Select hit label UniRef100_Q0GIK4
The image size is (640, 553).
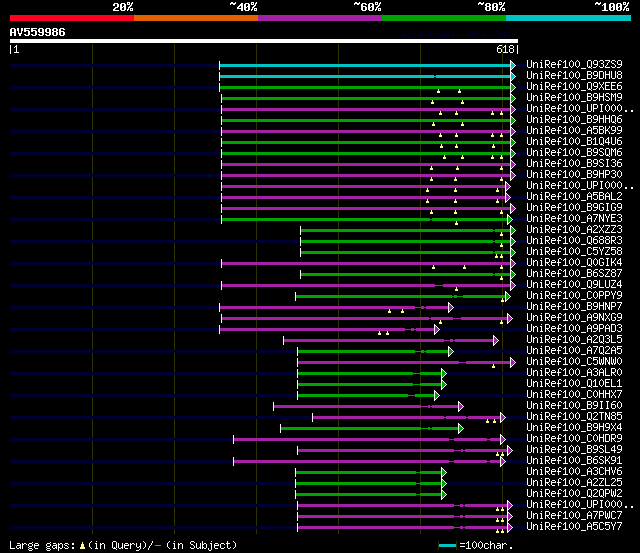(x=574, y=263)
